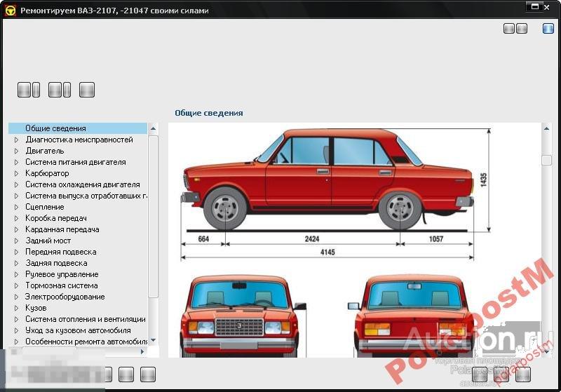
Task: Click the blue square button at top-right
Action: coord(548,28)
